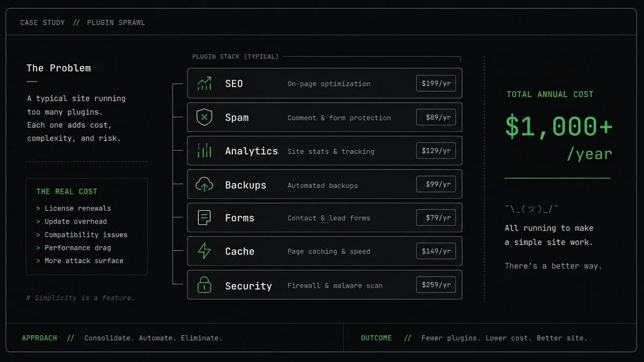Click the SEO growth chart icon
Viewport: 644px width, 362px height.
pos(204,84)
